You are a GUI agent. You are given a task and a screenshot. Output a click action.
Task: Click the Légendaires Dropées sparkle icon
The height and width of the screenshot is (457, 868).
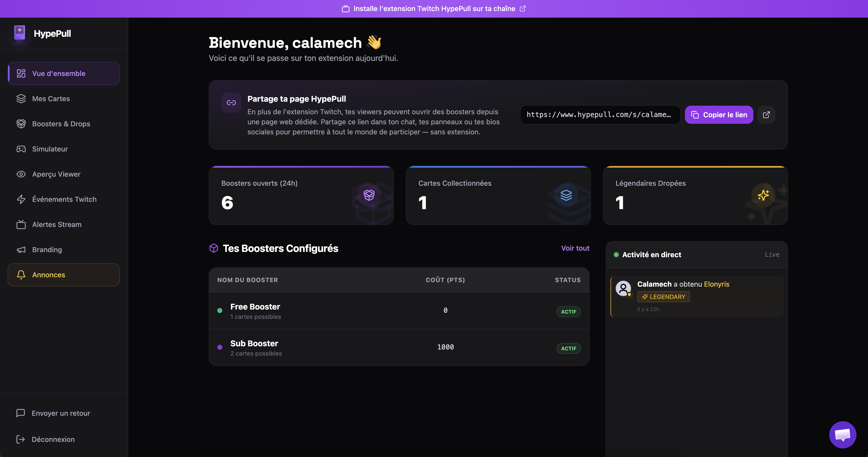click(763, 195)
